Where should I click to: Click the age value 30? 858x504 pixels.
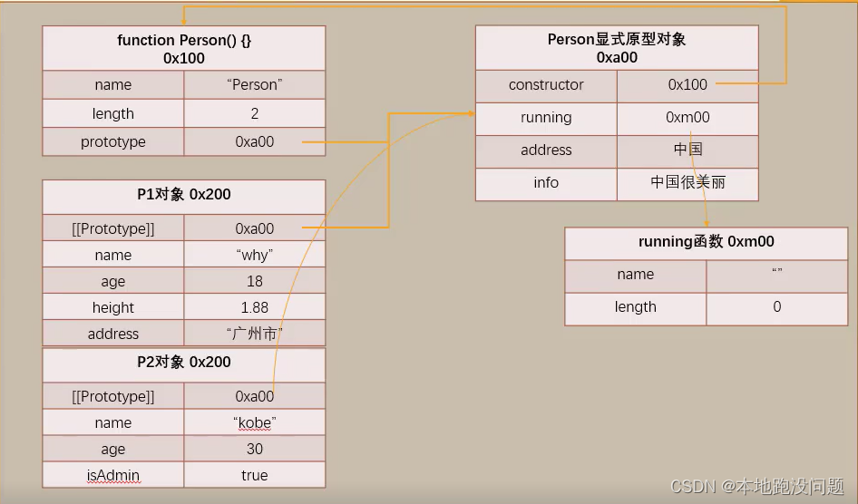click(255, 448)
